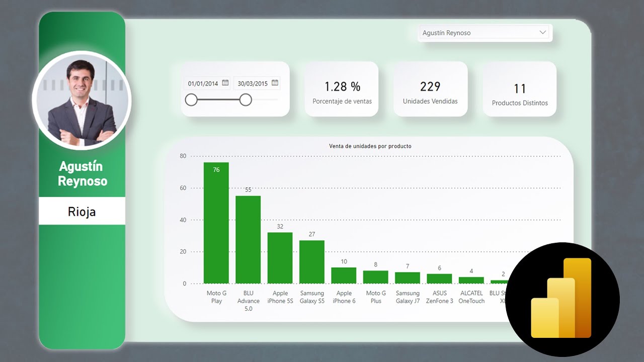The height and width of the screenshot is (362, 644).
Task: Click the Agustín Reynoso name on green sidebar
Action: pyautogui.click(x=83, y=173)
